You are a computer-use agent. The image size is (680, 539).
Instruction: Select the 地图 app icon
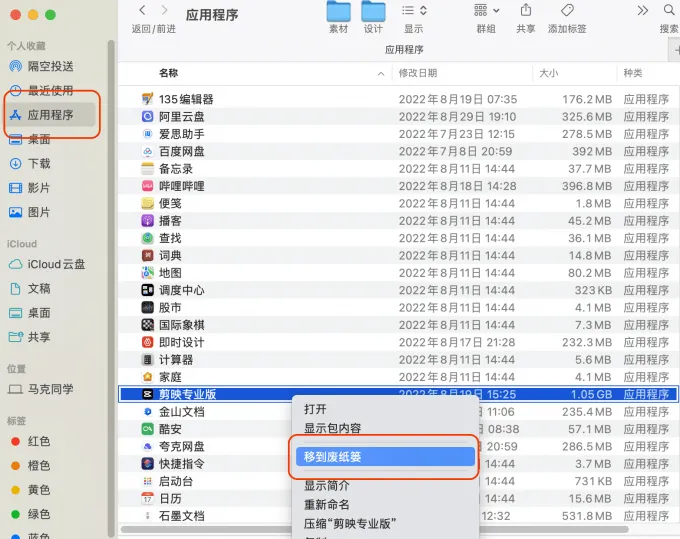click(147, 273)
